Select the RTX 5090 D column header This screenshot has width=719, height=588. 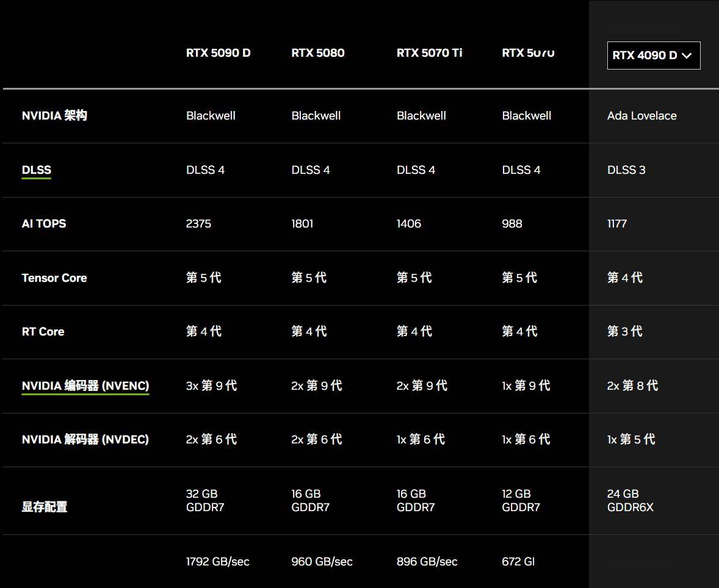click(x=219, y=52)
